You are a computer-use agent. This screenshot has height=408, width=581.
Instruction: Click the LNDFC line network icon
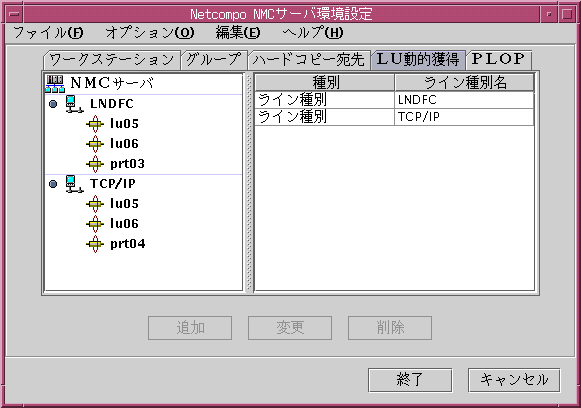click(74, 104)
